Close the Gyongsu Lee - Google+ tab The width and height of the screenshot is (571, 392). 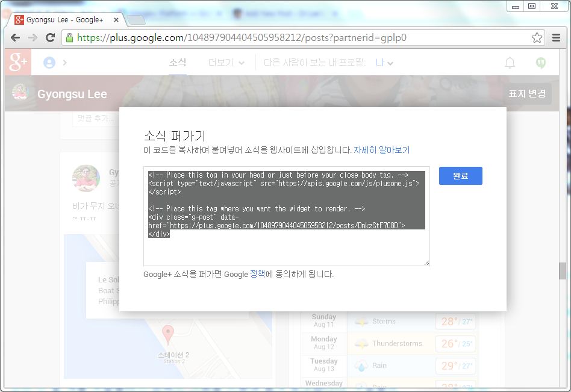click(x=116, y=20)
